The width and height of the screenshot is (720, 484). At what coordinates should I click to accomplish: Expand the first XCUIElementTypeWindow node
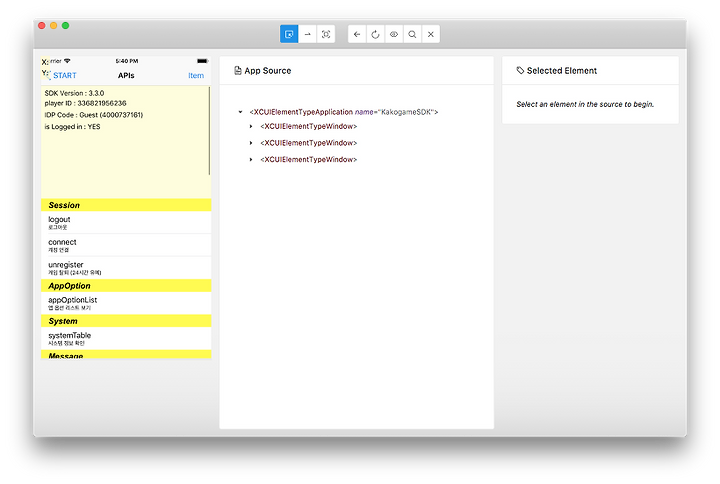(251, 126)
